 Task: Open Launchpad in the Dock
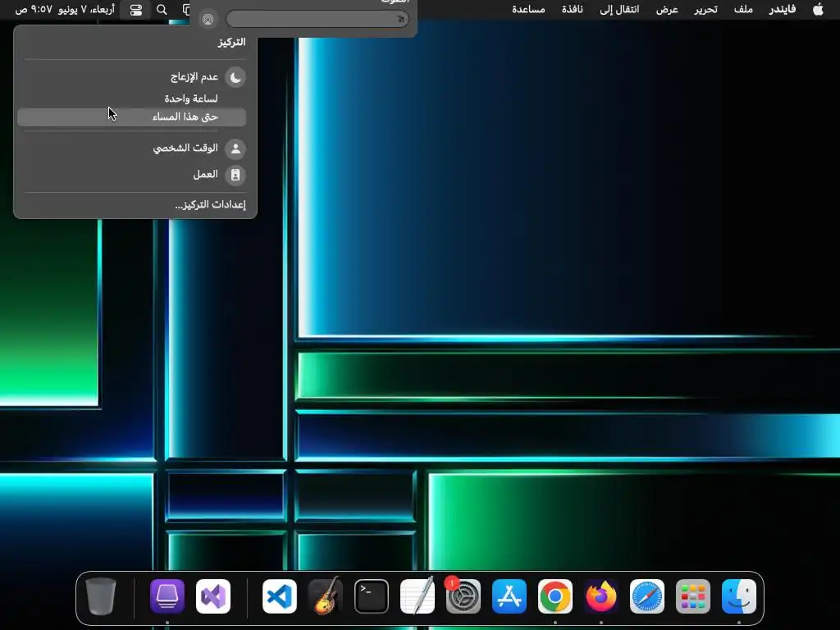(x=692, y=596)
